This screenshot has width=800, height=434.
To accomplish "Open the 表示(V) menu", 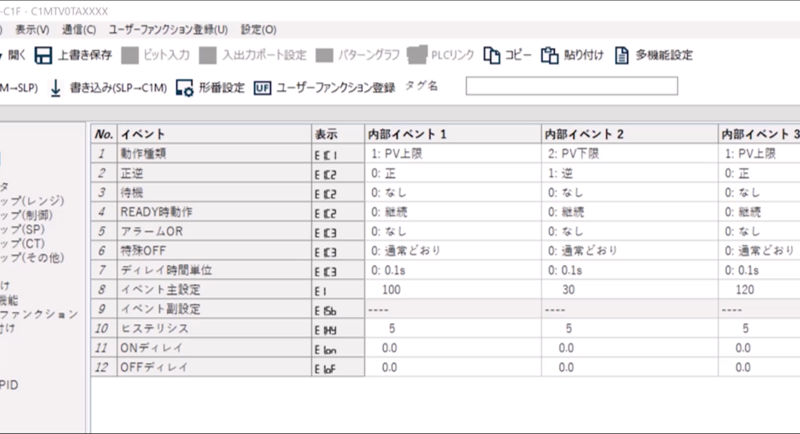I will (33, 30).
